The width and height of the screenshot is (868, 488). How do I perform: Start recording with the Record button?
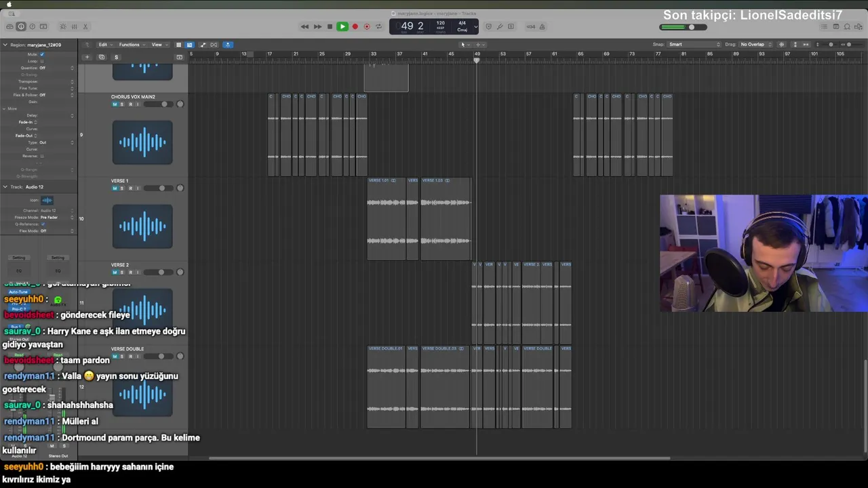pos(355,26)
